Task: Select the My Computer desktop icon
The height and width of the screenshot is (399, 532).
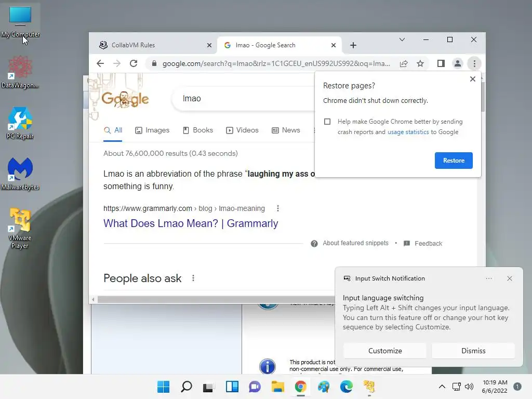Action: 20,22
